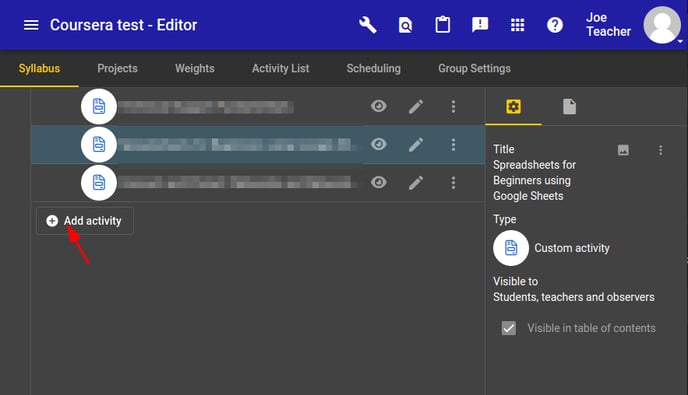Toggle visibility eye of first activity row

[x=379, y=106]
